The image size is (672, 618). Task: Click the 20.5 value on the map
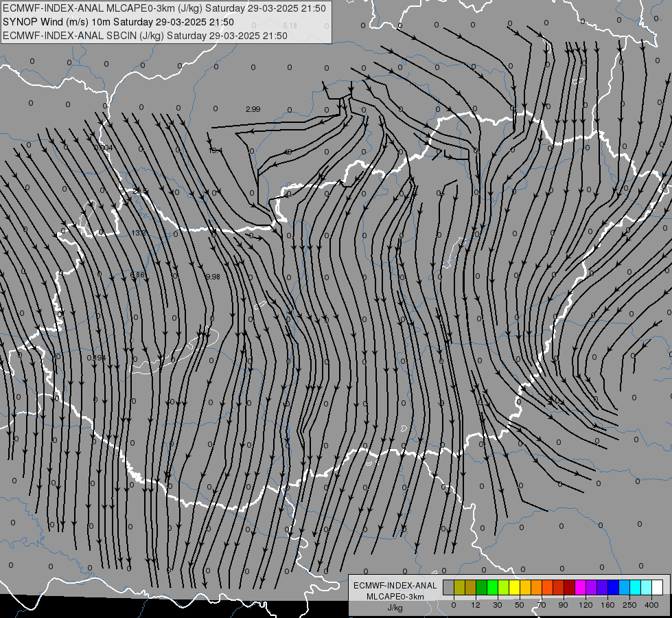[x=140, y=191]
